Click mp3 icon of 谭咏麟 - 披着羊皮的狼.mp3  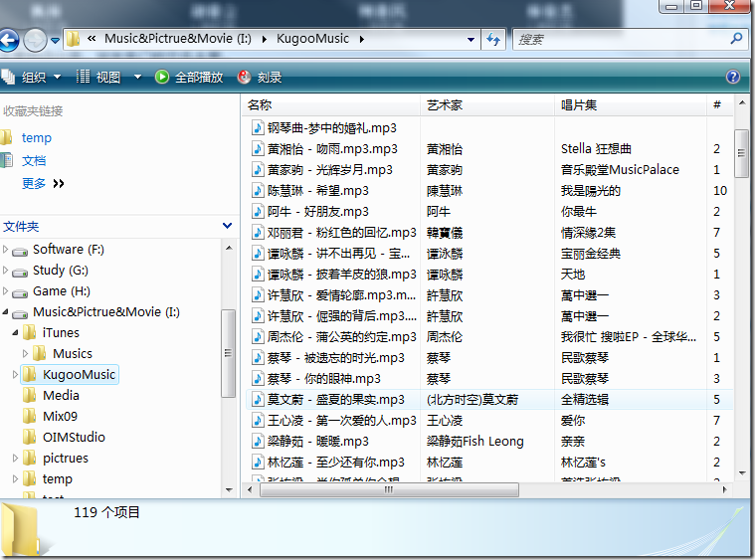click(258, 274)
